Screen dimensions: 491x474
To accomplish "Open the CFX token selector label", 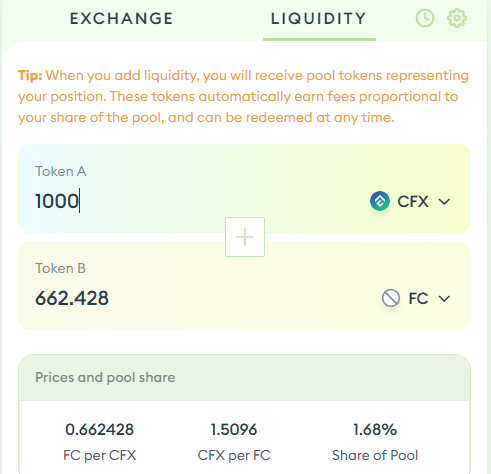I will [413, 201].
